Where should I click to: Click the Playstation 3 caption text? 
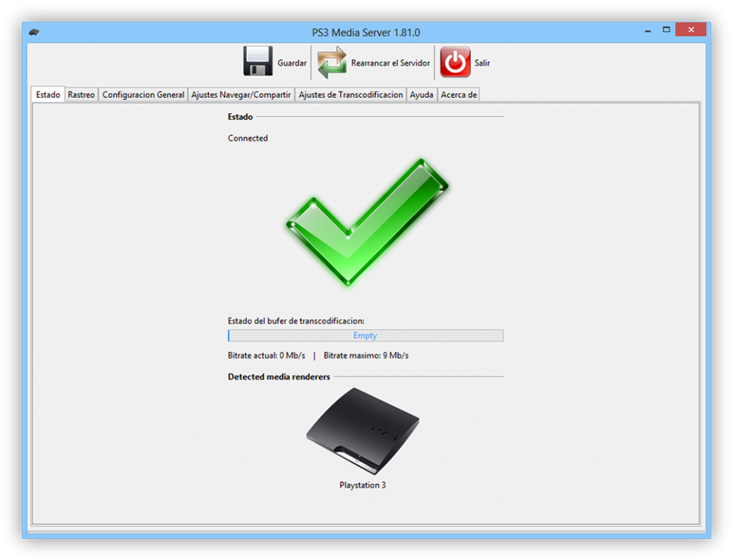363,486
